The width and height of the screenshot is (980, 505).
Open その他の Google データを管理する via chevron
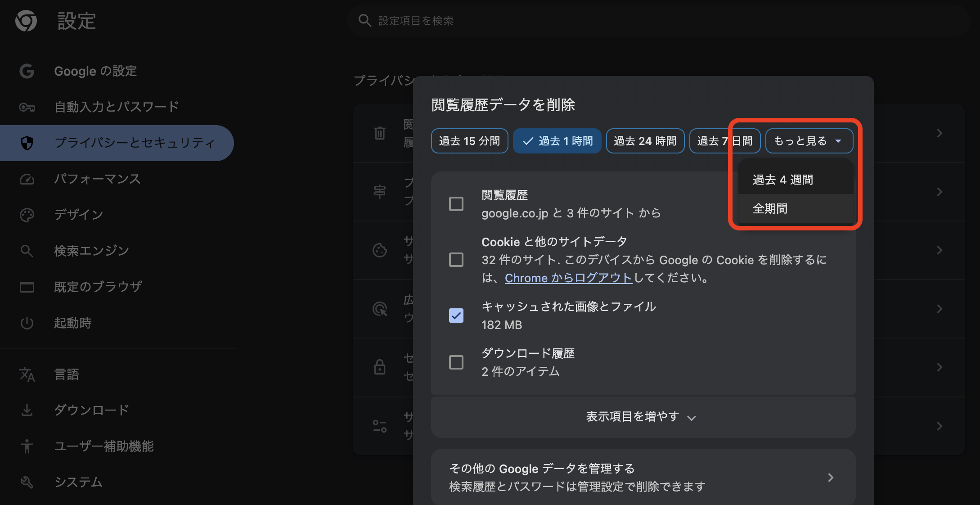[x=830, y=477]
